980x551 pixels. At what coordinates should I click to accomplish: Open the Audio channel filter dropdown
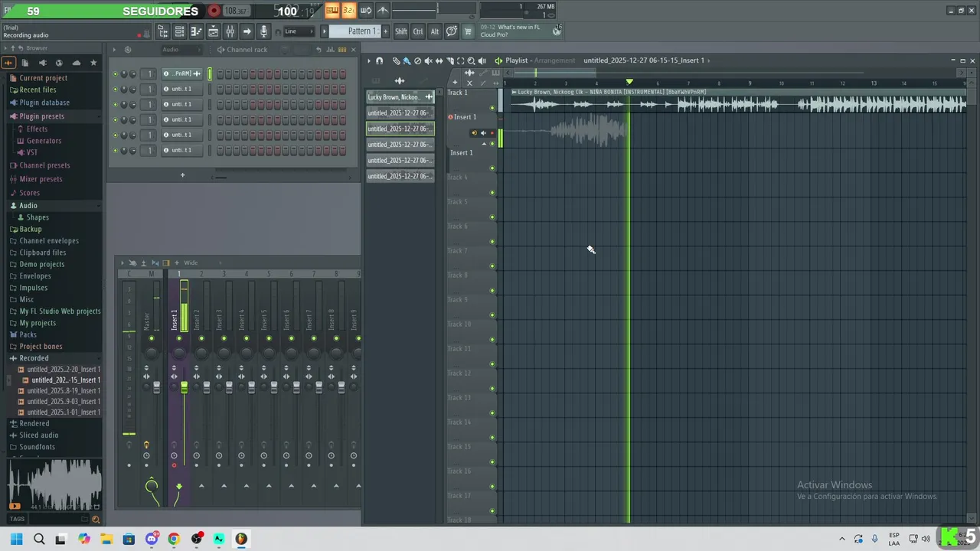pyautogui.click(x=181, y=50)
